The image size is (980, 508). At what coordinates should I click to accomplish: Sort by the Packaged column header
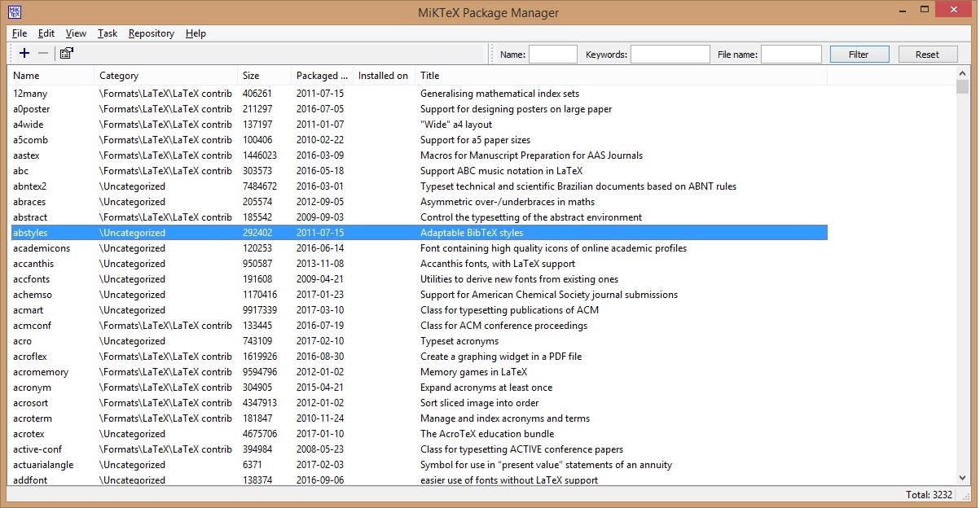pos(323,76)
